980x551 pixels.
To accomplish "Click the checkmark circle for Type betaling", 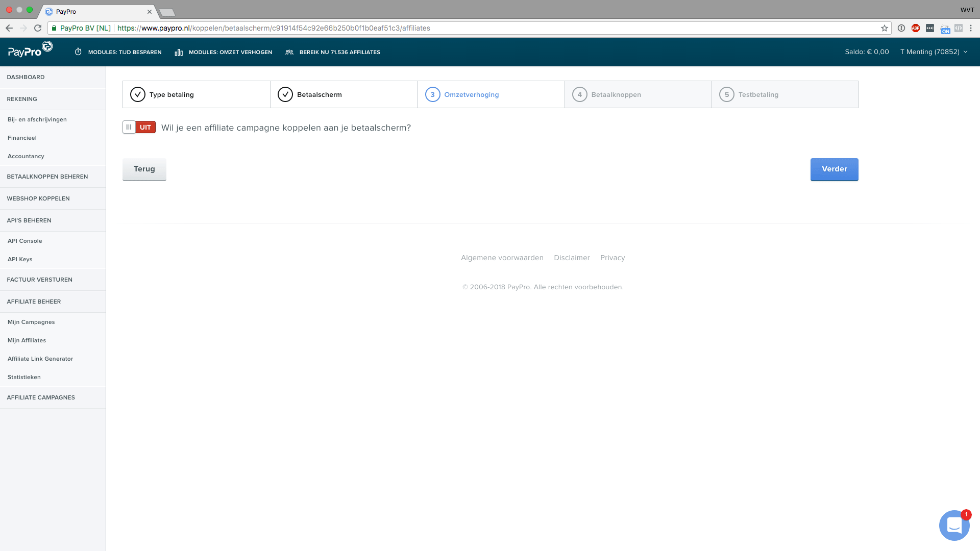I will tap(138, 94).
